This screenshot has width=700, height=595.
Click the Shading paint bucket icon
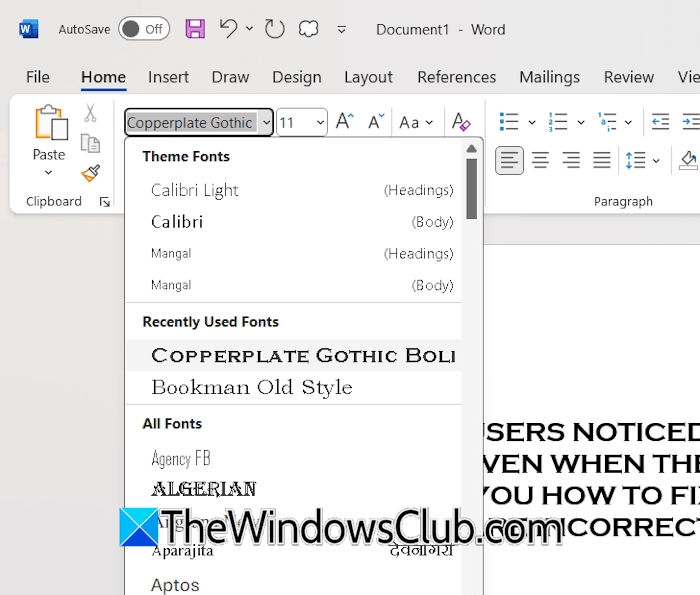pyautogui.click(x=688, y=160)
